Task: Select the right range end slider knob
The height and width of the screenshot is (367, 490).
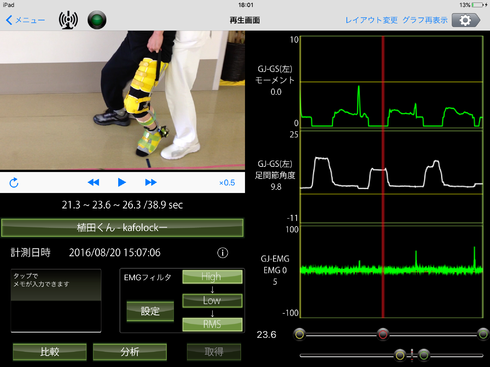Action: pos(483,334)
